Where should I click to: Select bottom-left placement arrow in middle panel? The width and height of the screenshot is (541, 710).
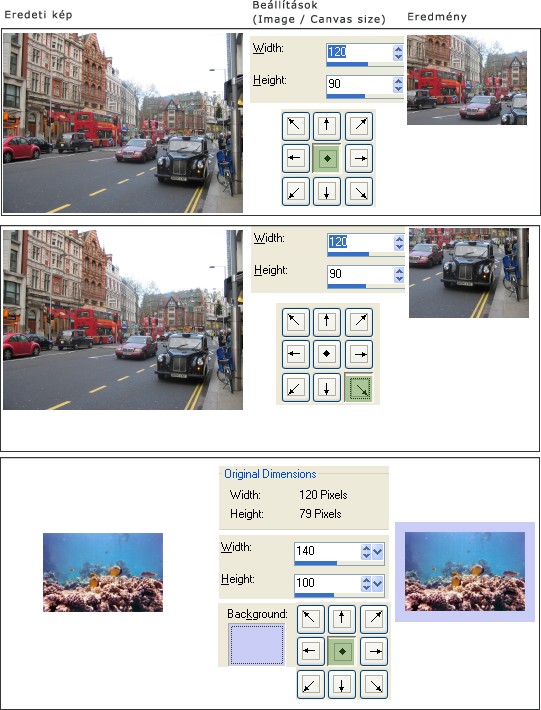pos(296,387)
